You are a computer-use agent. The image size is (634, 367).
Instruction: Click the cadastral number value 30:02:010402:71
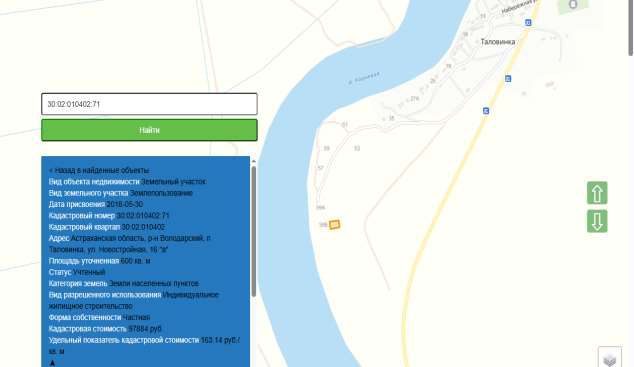(143, 215)
